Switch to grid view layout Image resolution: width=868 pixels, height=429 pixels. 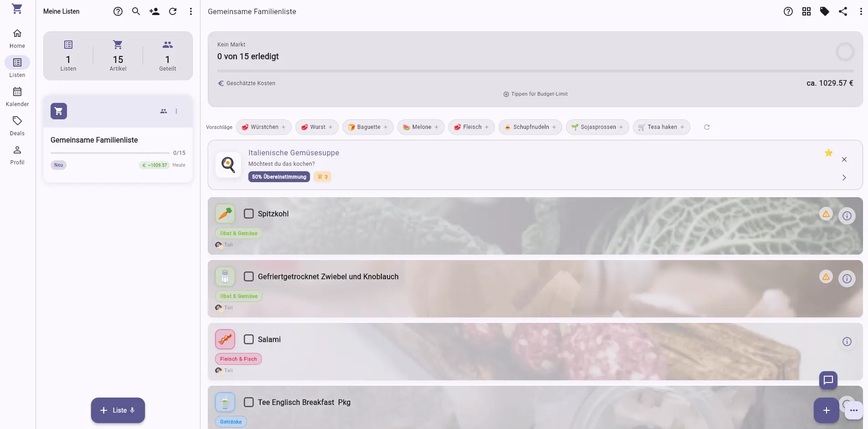coord(806,11)
